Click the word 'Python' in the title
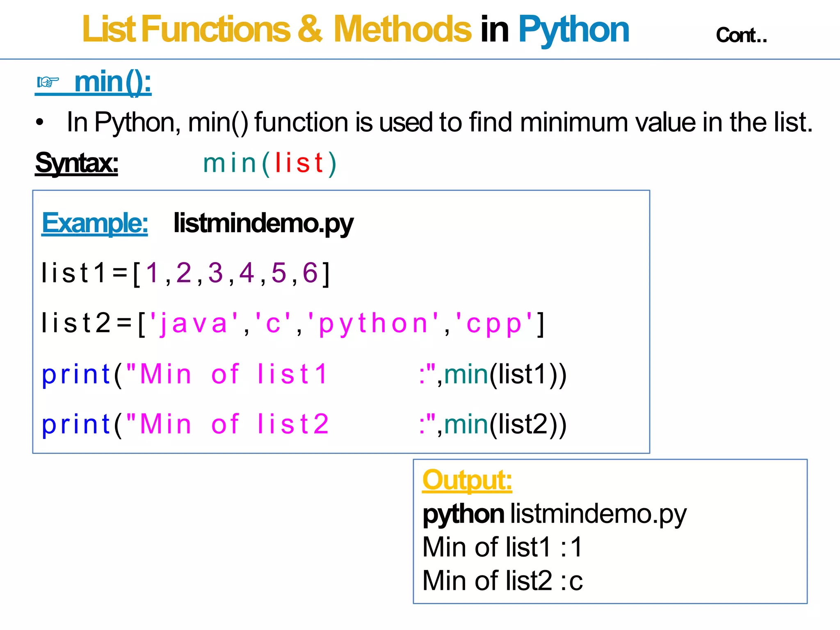Image resolution: width=840 pixels, height=630 pixels. click(573, 30)
